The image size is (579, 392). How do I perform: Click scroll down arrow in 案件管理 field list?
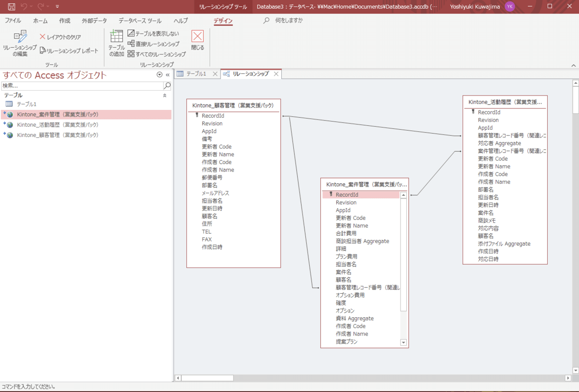[x=403, y=342]
